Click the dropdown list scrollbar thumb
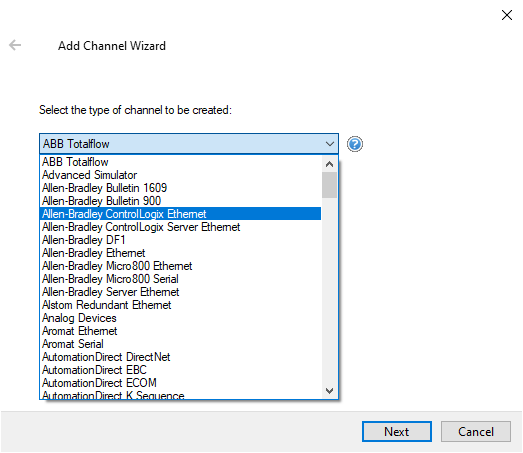The height and width of the screenshot is (453, 523). 329,185
